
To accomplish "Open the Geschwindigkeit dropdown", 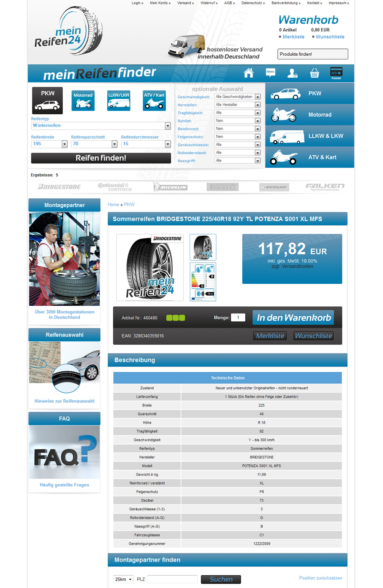I will pos(238,97).
